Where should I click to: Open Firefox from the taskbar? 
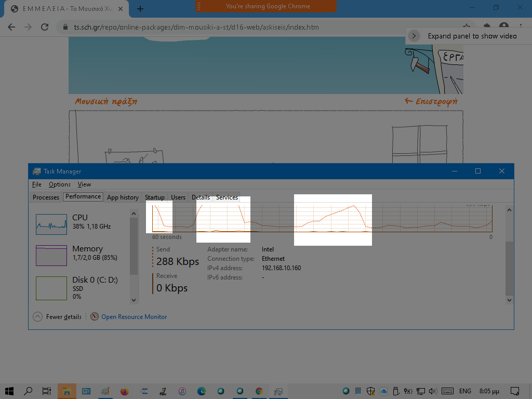click(124, 391)
